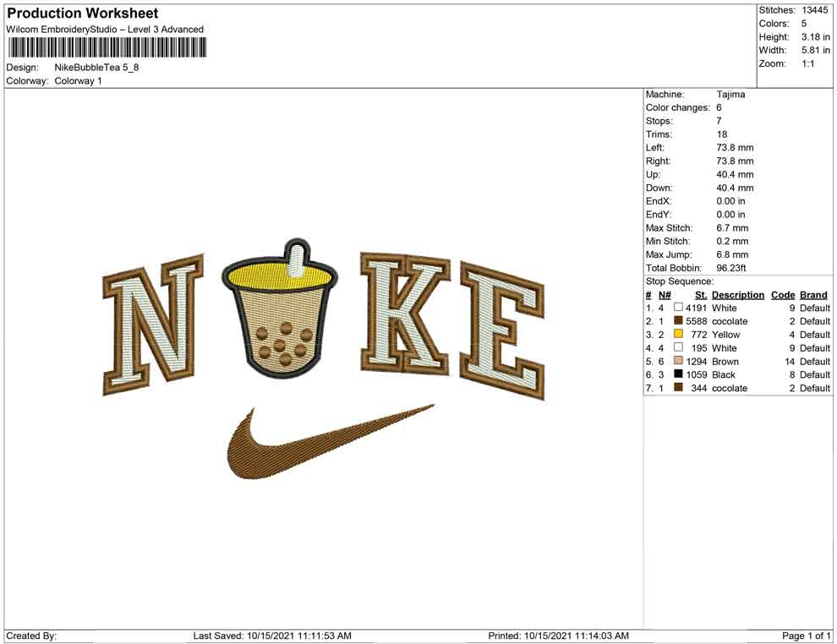The height and width of the screenshot is (644, 837).
Task: Select "Black" in the stop sequence table
Action: tap(724, 374)
